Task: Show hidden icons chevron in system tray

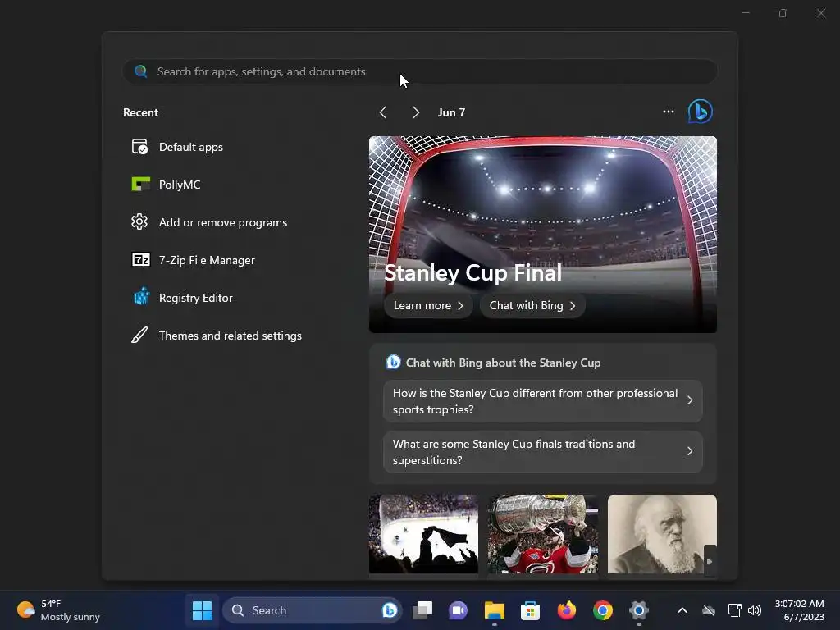Action: point(682,610)
